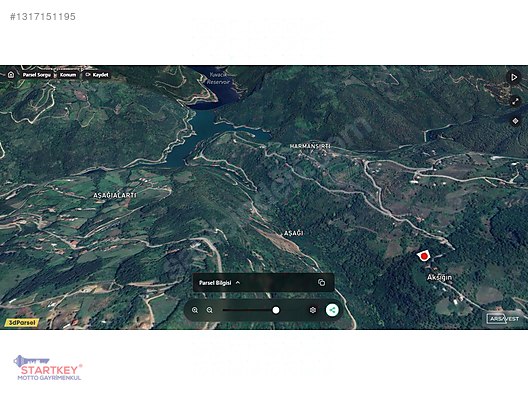Click the 3dParsel logo badge
528x396 pixels.
pos(22,323)
